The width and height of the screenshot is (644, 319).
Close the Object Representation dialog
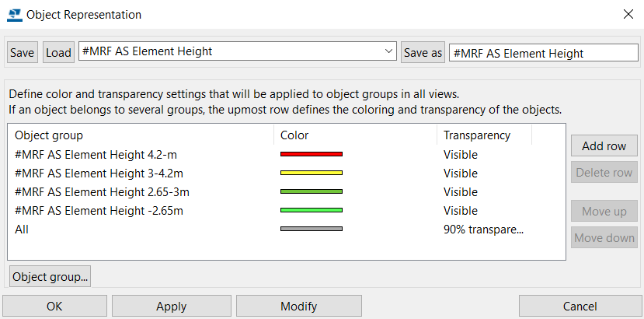pyautogui.click(x=628, y=15)
